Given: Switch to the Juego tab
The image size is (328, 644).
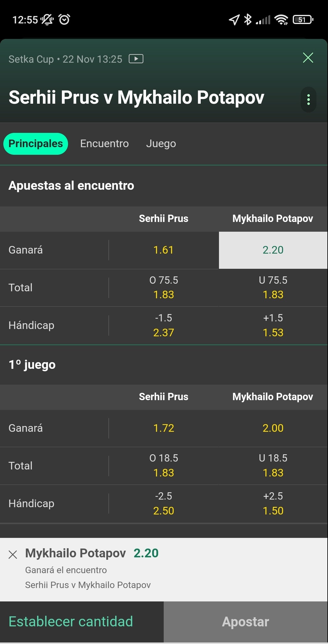Looking at the screenshot, I should tap(161, 144).
